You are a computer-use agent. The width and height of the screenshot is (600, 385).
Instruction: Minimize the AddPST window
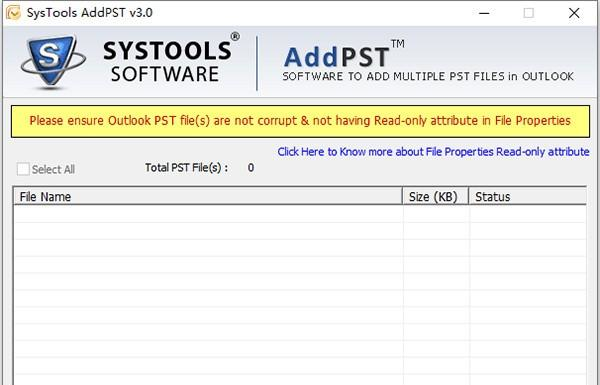(484, 13)
